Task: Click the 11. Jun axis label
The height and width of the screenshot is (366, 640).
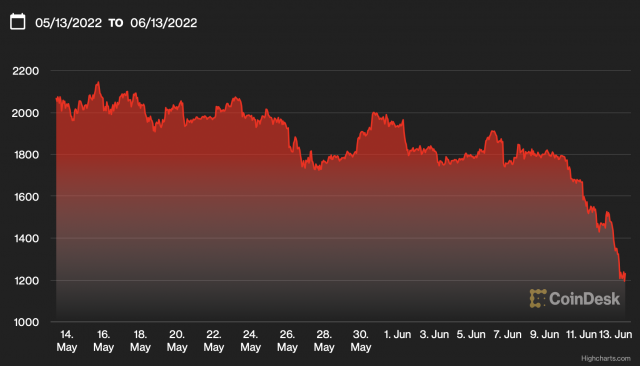Action: (581, 335)
